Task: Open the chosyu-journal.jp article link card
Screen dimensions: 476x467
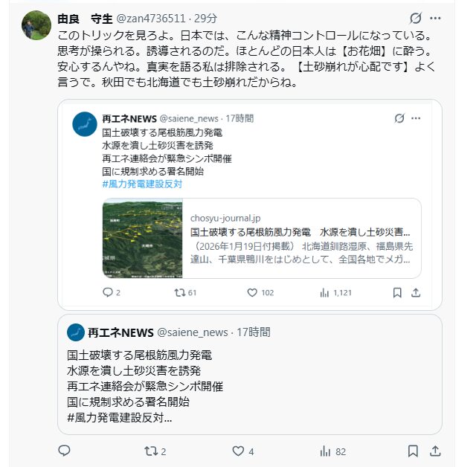Action: pyautogui.click(x=301, y=238)
